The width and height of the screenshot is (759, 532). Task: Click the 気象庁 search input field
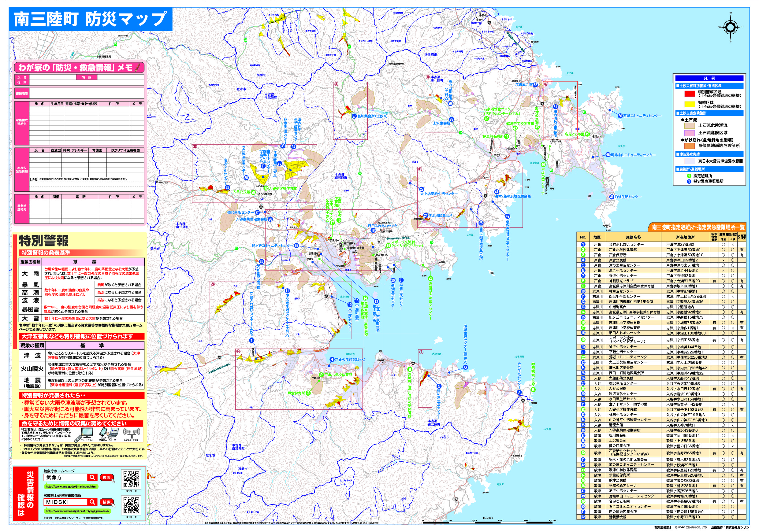coord(65,477)
